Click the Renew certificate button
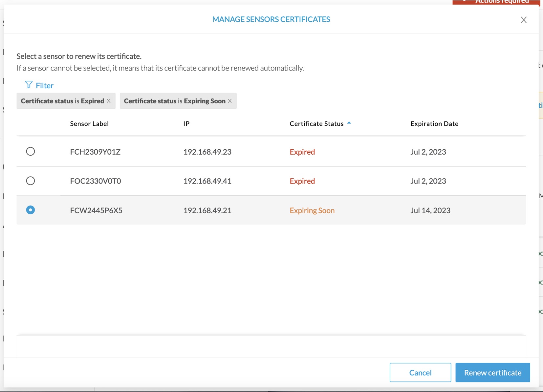The height and width of the screenshot is (392, 543). 492,373
